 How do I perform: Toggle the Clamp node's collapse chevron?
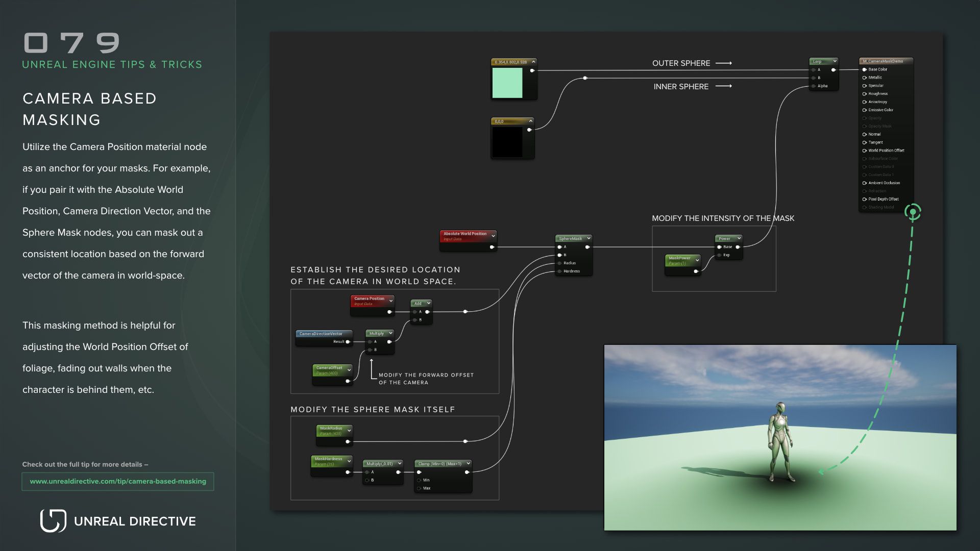point(468,464)
